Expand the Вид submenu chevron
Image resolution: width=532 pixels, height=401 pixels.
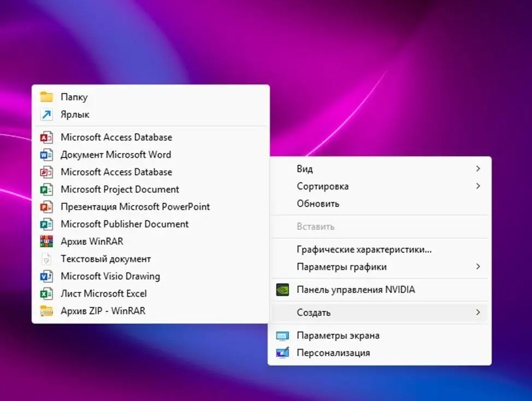coord(478,169)
